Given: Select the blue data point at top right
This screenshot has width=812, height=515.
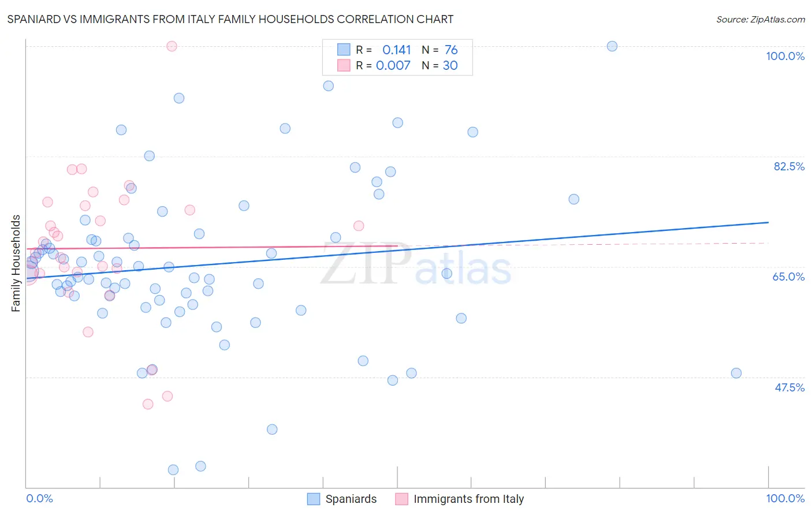Looking at the screenshot, I should pos(612,46).
